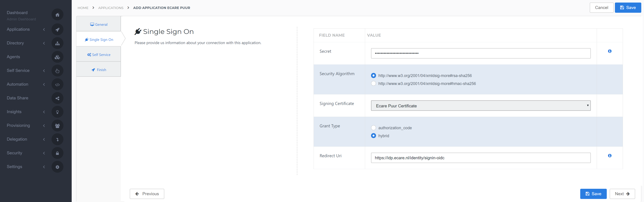Show info tooltip for Secret field

(x=609, y=51)
